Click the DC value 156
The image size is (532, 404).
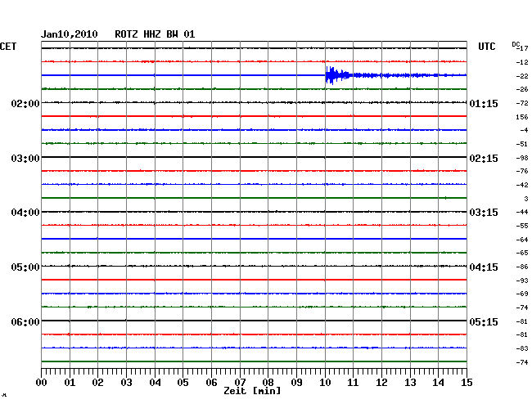(522, 117)
